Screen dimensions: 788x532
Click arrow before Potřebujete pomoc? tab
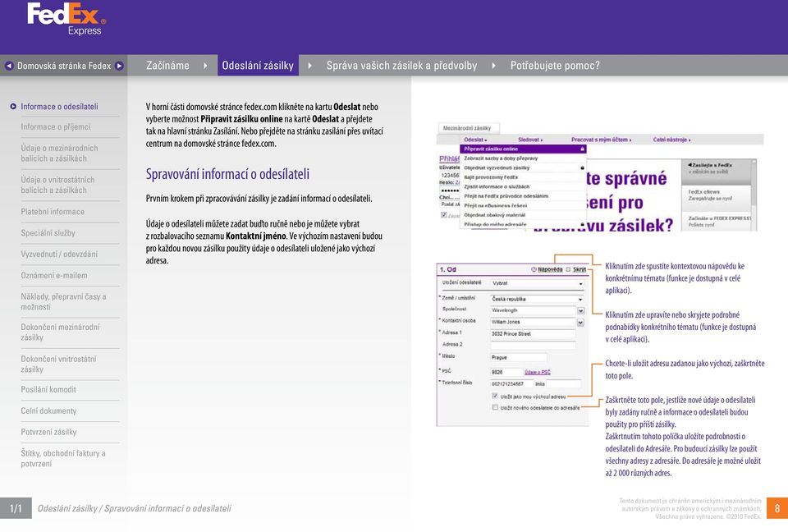click(493, 66)
